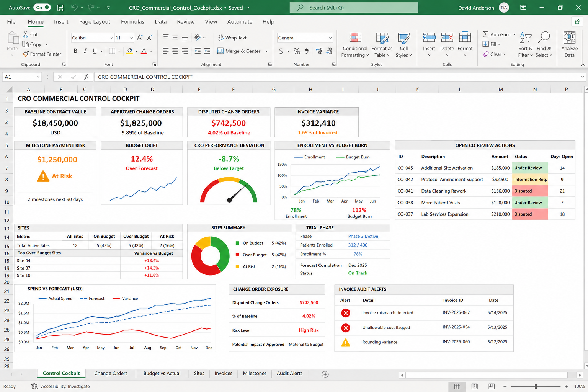
Task: Center text horizontally
Action: point(175,51)
